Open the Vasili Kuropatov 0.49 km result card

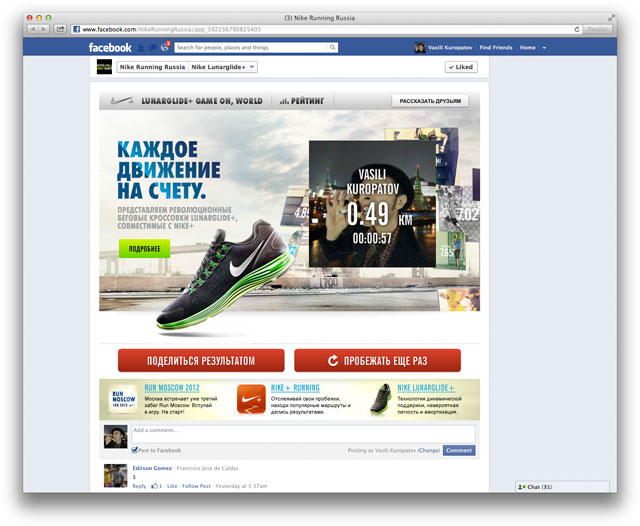pyautogui.click(x=372, y=204)
